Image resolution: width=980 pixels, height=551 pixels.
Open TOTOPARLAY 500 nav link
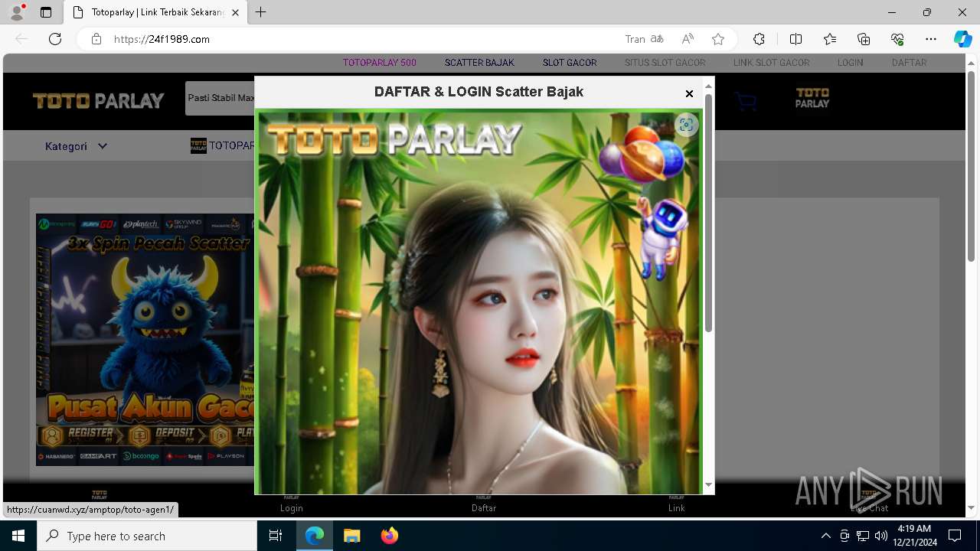coord(380,63)
